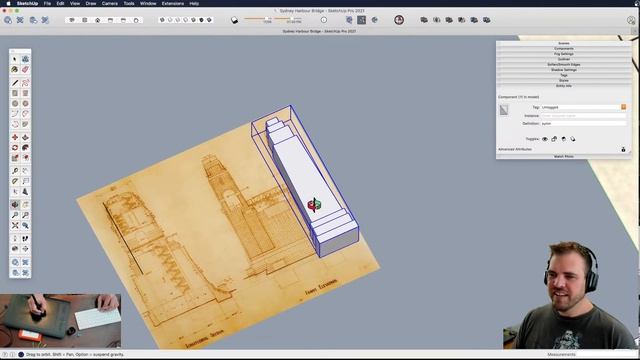Pick the Protractor tool

tap(15, 181)
